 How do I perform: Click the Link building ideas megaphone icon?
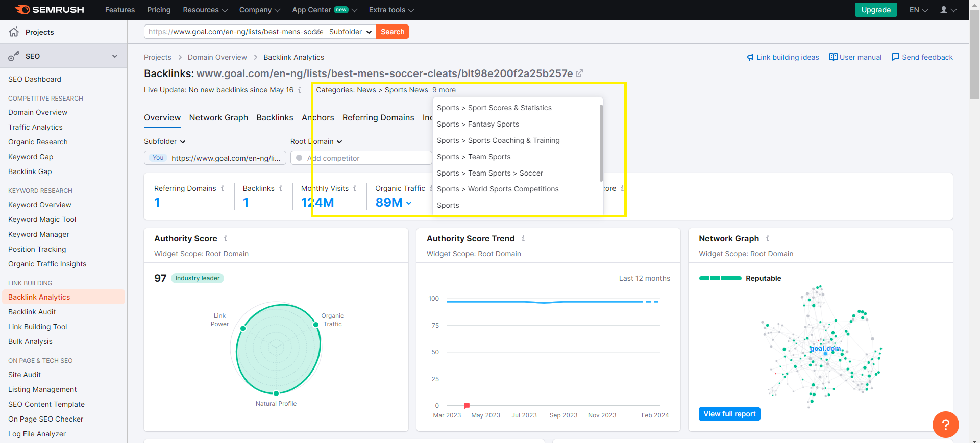pos(750,57)
